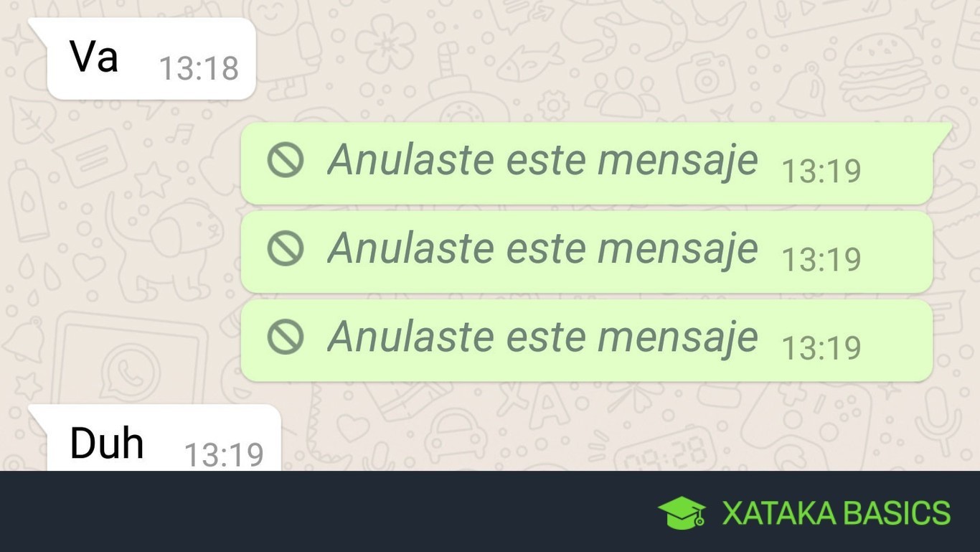
Task: Click the prohibition icon in the last deleted message
Action: pyautogui.click(x=286, y=337)
